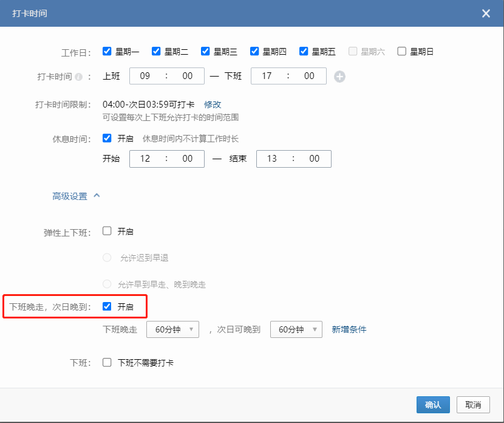Check the 星期日 workday checkbox
The width and height of the screenshot is (504, 423).
coord(401,51)
